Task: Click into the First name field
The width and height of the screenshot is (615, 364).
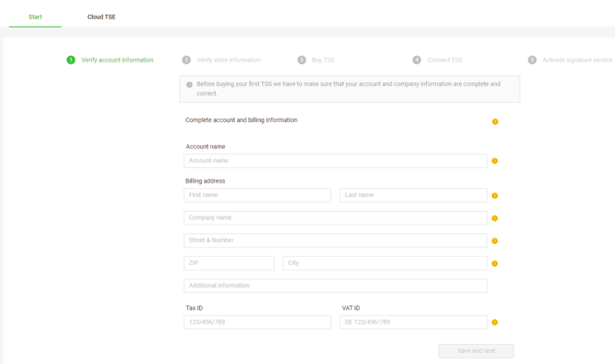Action: tap(257, 195)
